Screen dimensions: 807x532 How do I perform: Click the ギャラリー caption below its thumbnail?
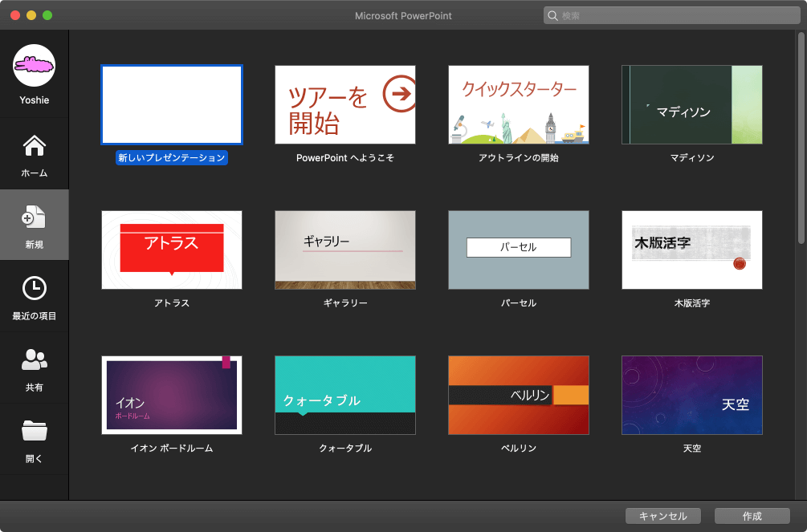tap(345, 303)
